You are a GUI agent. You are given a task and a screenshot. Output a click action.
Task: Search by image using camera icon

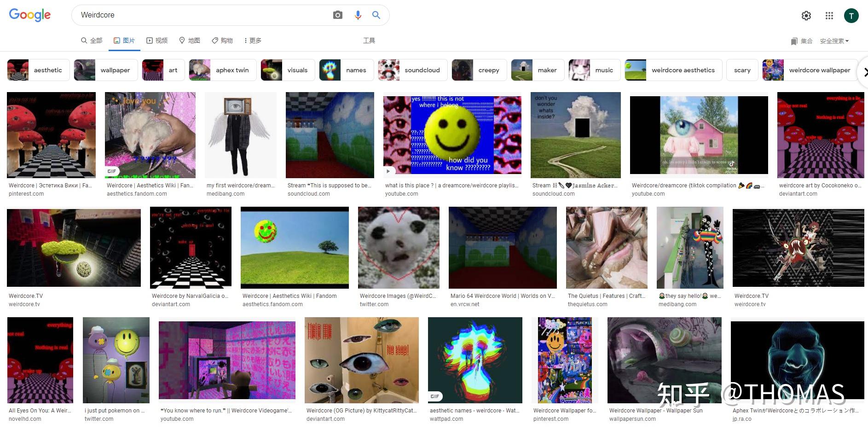pos(338,15)
